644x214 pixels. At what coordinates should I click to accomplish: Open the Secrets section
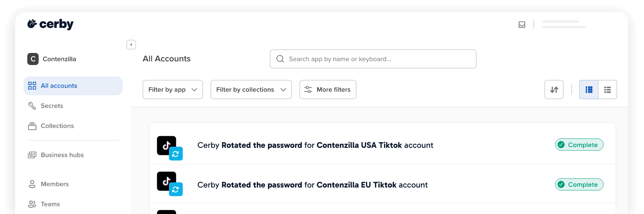52,106
